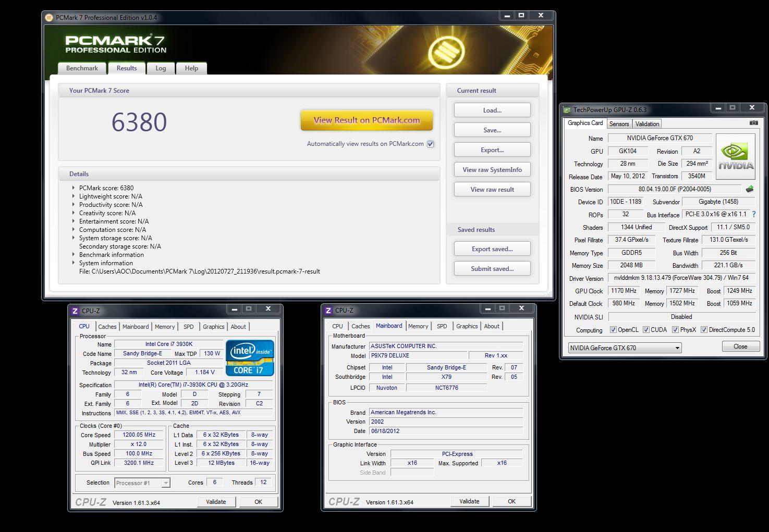Expand the Computation score row
769x532 pixels.
tap(73, 230)
